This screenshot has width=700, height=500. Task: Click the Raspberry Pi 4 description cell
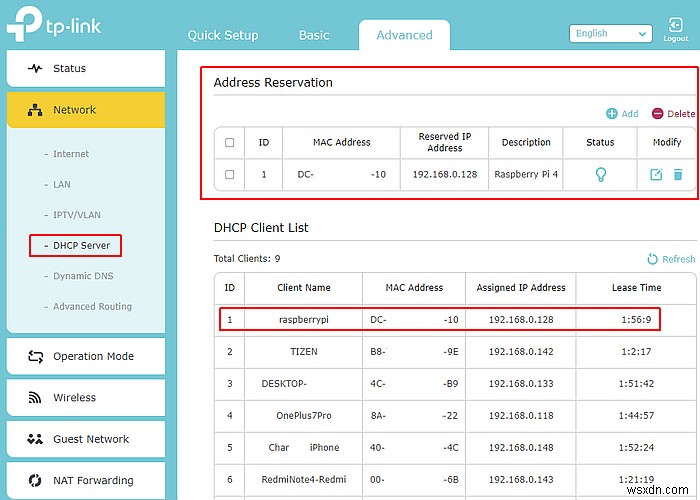coord(526,174)
